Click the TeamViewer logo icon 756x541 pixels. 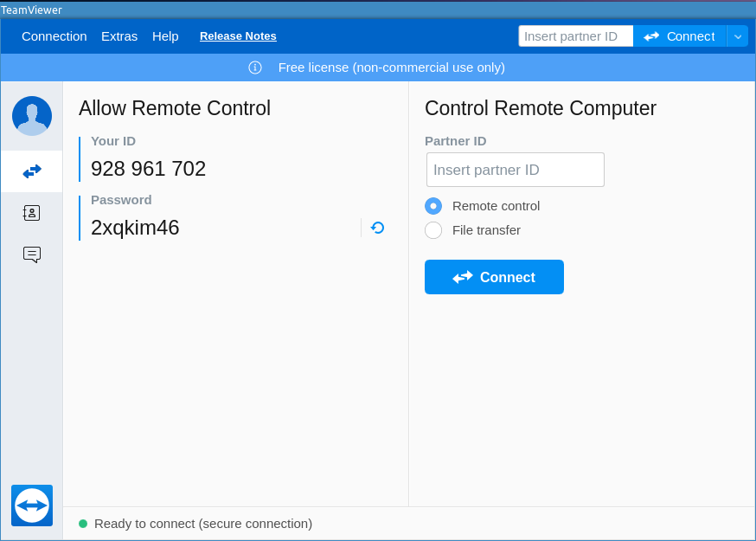(32, 506)
